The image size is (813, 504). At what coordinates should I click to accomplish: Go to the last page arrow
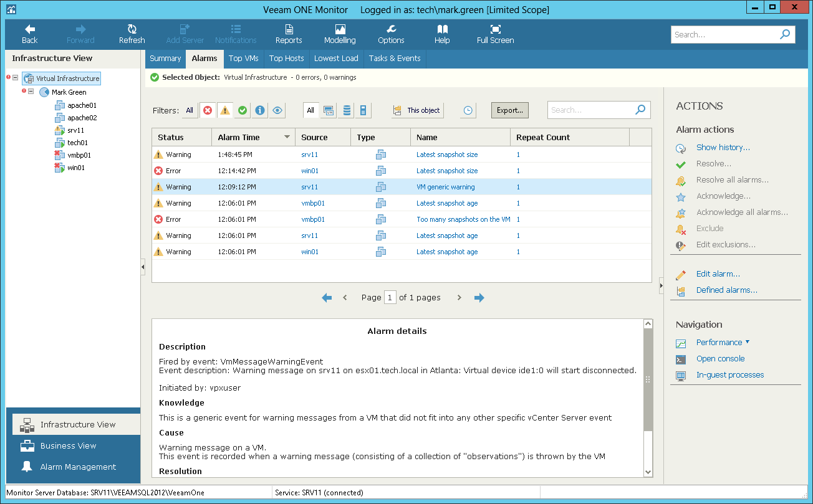pyautogui.click(x=479, y=298)
